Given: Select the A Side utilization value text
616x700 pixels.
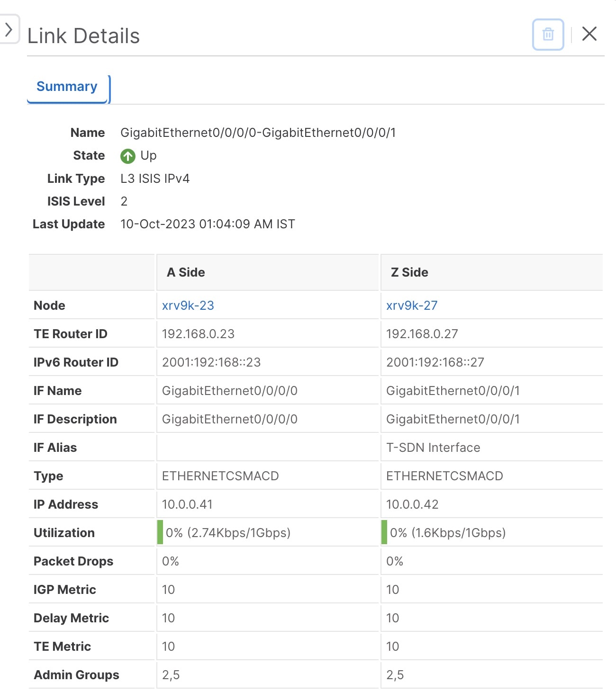Looking at the screenshot, I should point(227,532).
